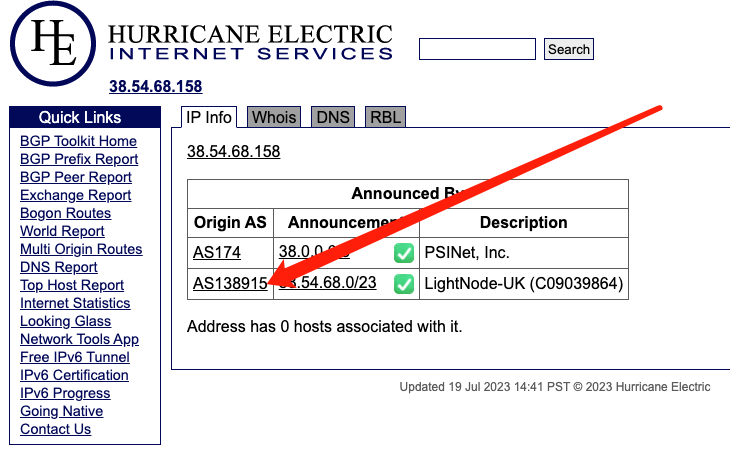The image size is (730, 451).
Task: Click the Updated 19 Jul 2023 footer text
Action: click(555, 387)
